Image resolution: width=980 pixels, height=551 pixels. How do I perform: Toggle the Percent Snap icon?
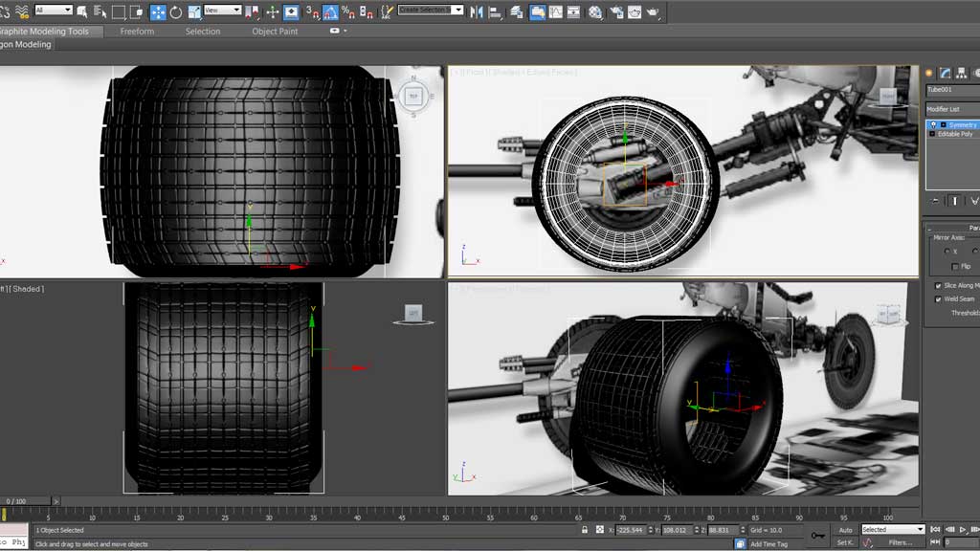coord(348,11)
